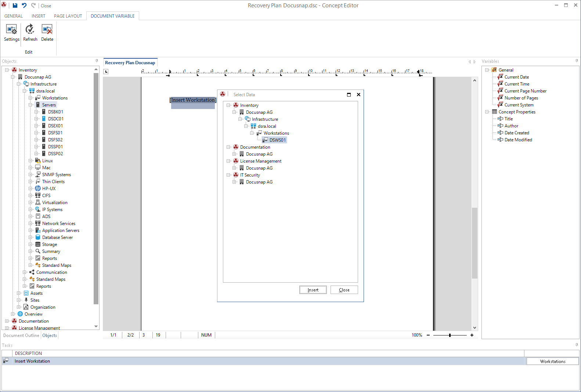This screenshot has height=392, width=581.
Task: Click the Storage stack icon in Objects
Action: [x=38, y=244]
